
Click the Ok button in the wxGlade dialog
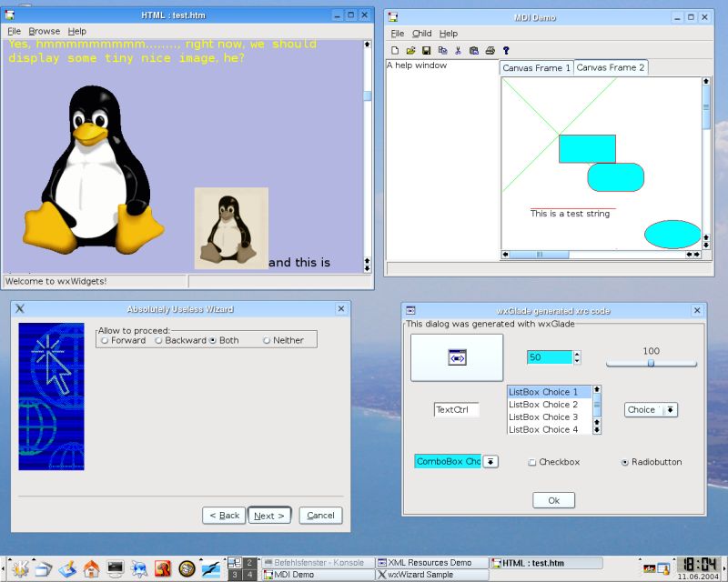point(553,499)
